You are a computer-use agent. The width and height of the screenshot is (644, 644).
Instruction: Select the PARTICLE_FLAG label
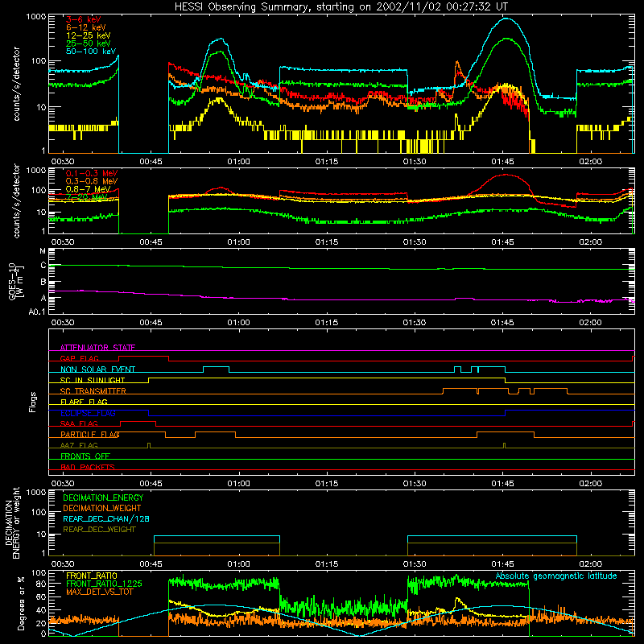point(90,435)
